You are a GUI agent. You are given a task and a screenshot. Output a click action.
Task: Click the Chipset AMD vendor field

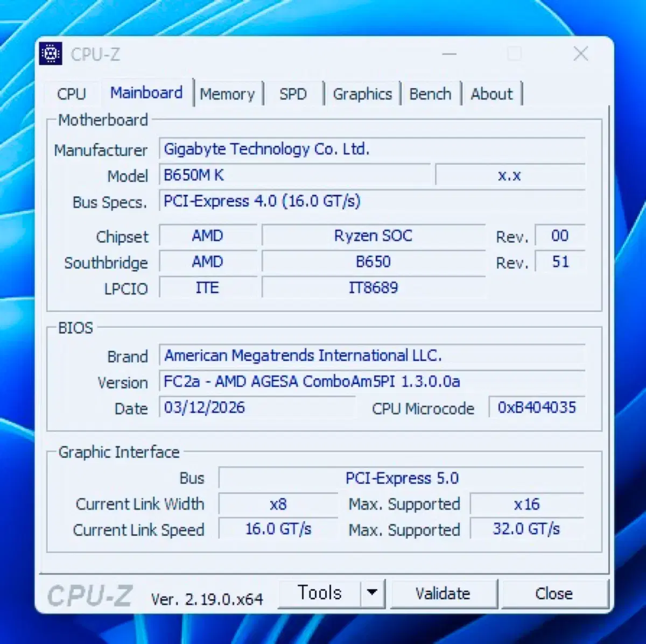pyautogui.click(x=208, y=236)
